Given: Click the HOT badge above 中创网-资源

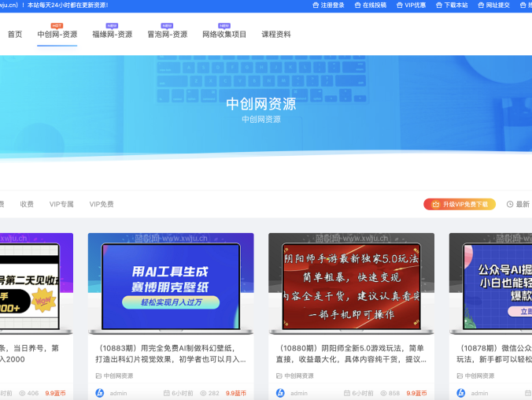Looking at the screenshot, I should coord(57,26).
